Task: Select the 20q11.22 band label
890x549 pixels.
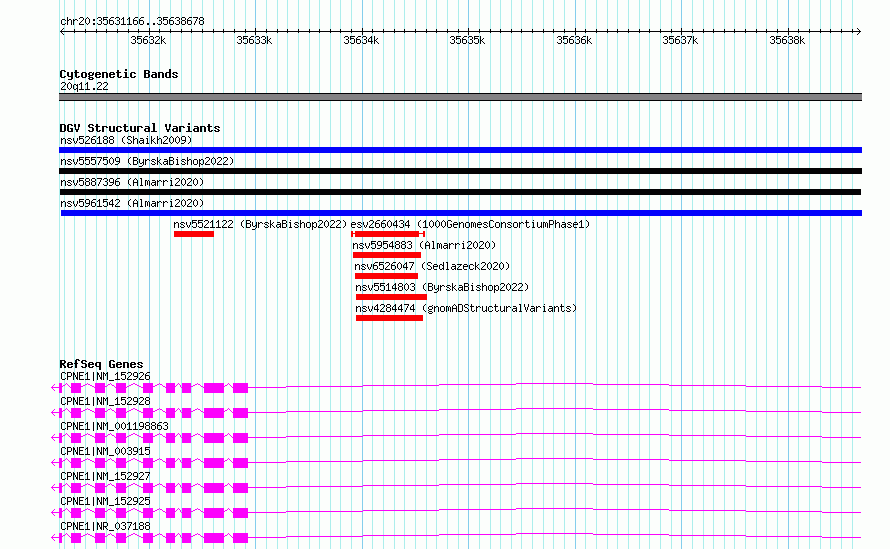Action: (84, 86)
